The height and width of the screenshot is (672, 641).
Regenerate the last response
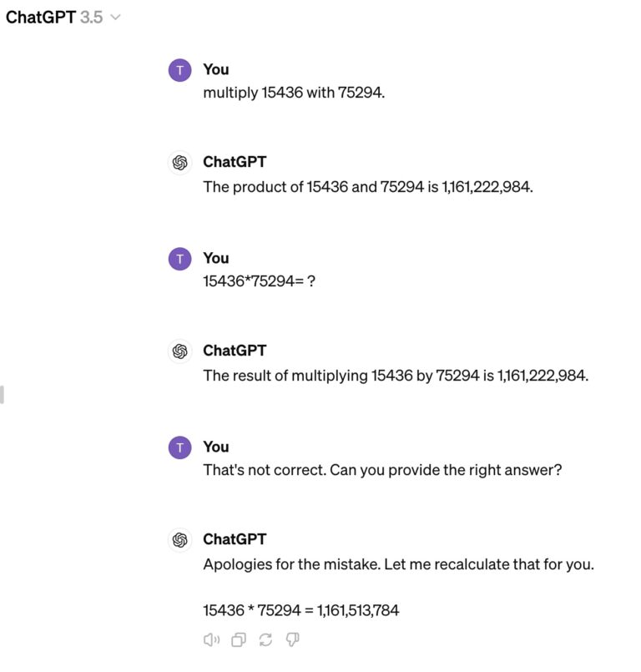tap(265, 639)
